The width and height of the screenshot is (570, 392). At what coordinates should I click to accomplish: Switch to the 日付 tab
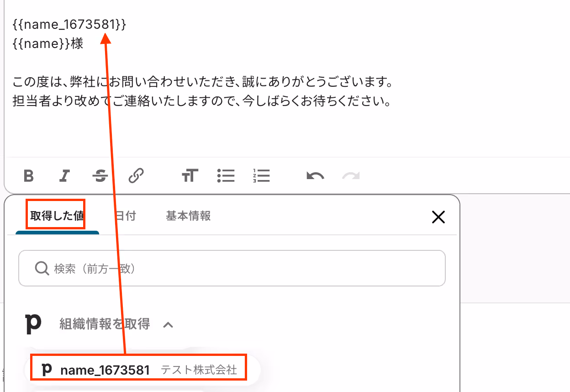coord(126,216)
